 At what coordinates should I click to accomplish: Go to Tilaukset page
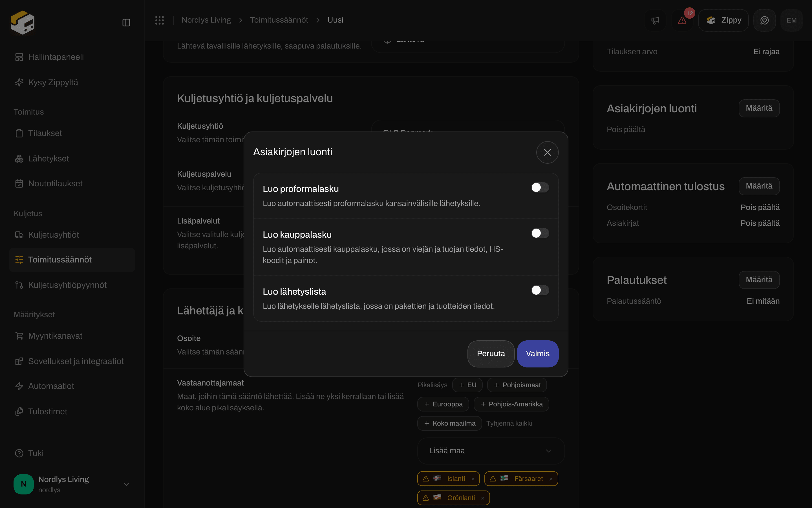point(72,133)
